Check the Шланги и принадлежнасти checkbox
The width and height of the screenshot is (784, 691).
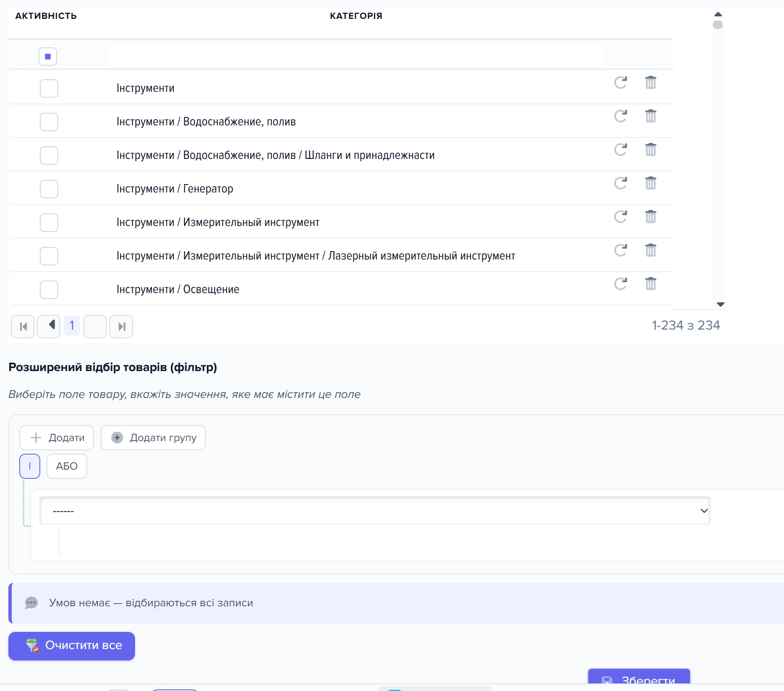point(49,156)
